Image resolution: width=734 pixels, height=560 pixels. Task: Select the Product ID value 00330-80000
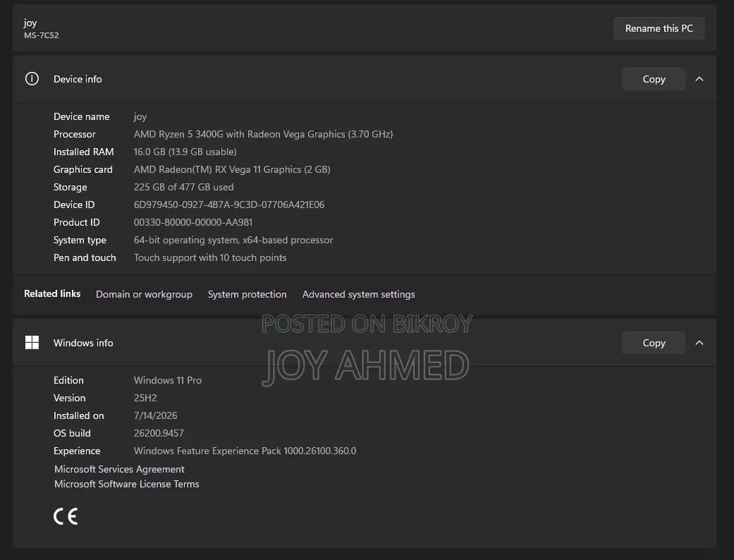click(193, 222)
